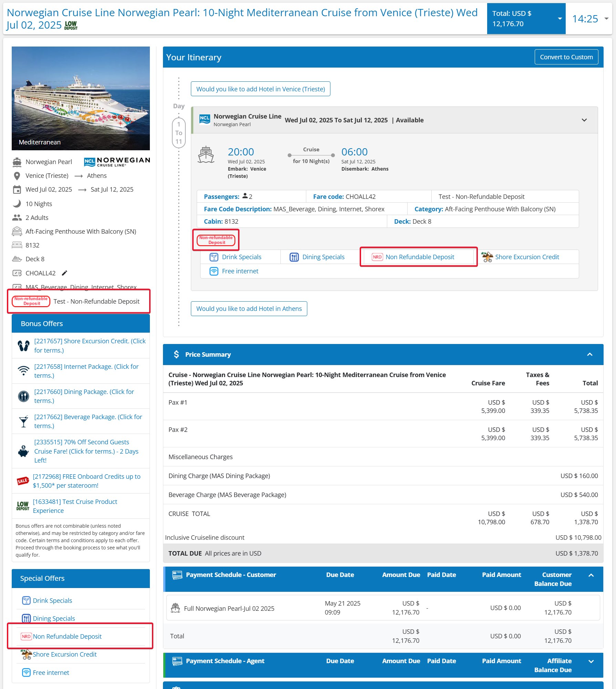616x689 pixels.
Task: Click the Pax #2 row in Price Summary
Action: pyautogui.click(x=383, y=434)
